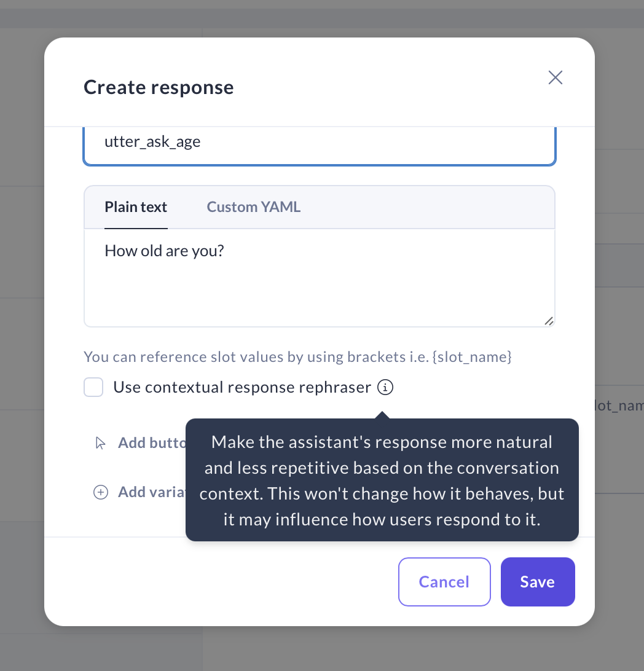Close the Create response dialog with X

(x=556, y=77)
